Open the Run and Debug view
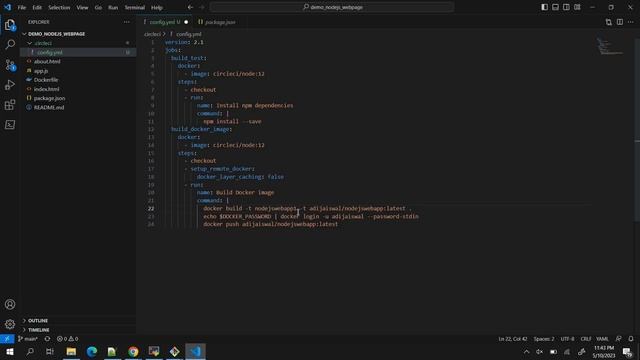The image size is (640, 360). pos(10,84)
